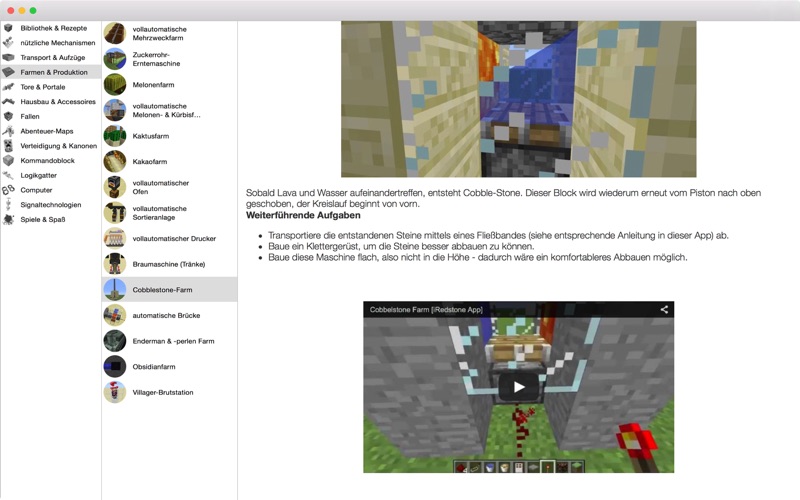
Task: Click the Cobbelstone Farm video title
Action: 426,309
